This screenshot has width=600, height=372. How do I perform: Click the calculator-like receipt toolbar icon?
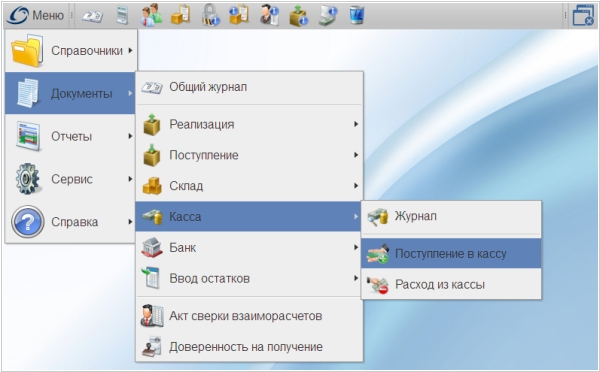pos(122,16)
